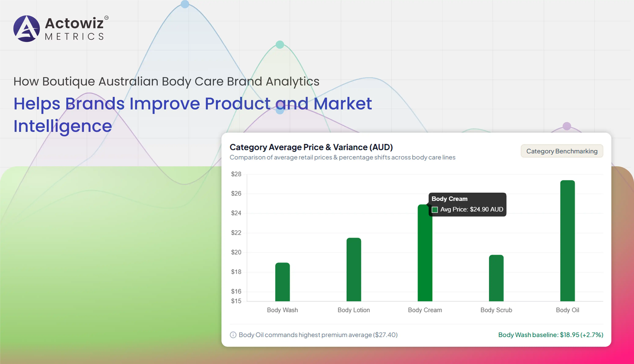
Task: Click the '$20' y-axis value
Action: click(236, 252)
